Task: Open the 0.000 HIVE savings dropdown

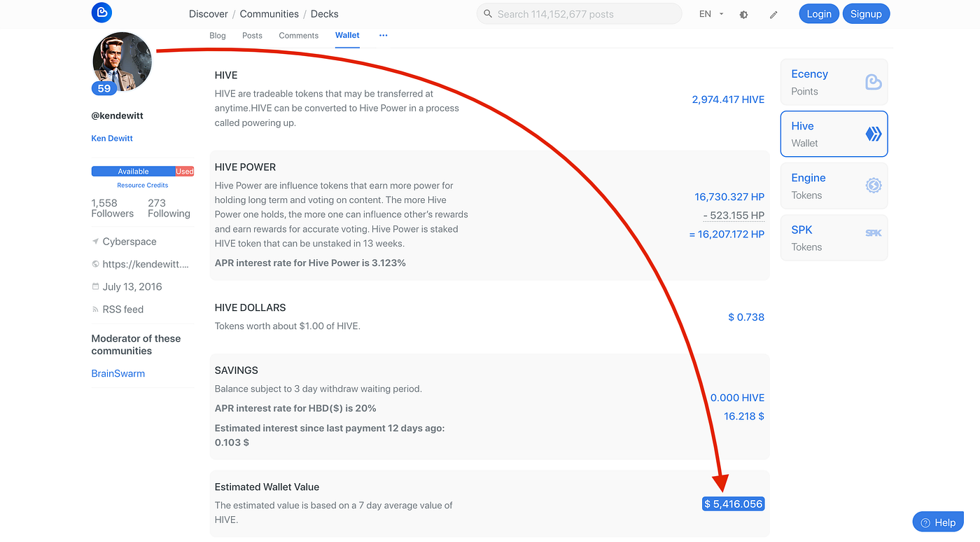Action: click(738, 398)
